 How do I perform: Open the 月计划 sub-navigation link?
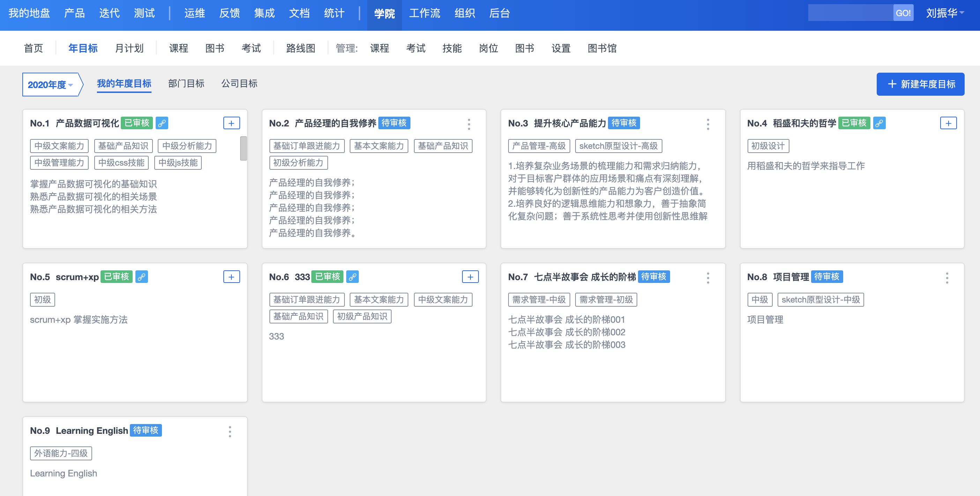129,48
